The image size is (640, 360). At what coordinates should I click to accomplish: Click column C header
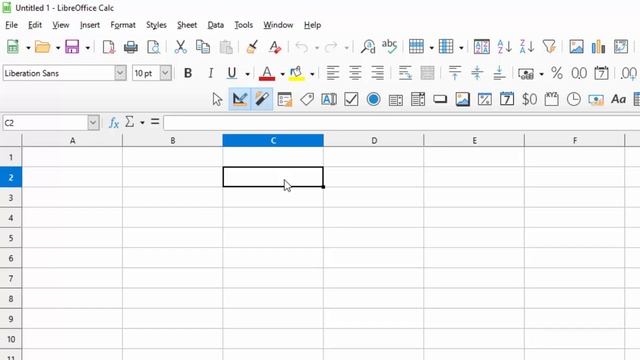tap(273, 140)
